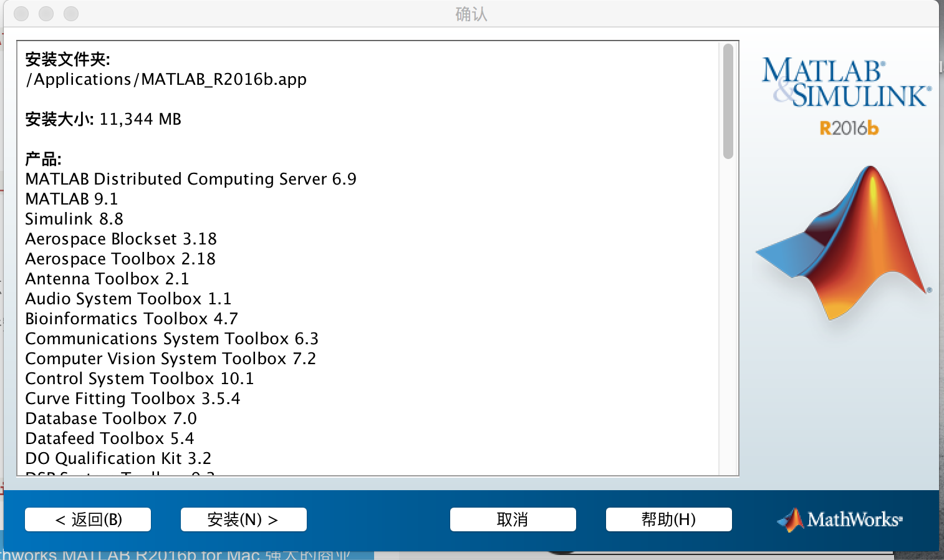
Task: Select Database Toolbox 7.0 in the list
Action: pyautogui.click(x=111, y=418)
